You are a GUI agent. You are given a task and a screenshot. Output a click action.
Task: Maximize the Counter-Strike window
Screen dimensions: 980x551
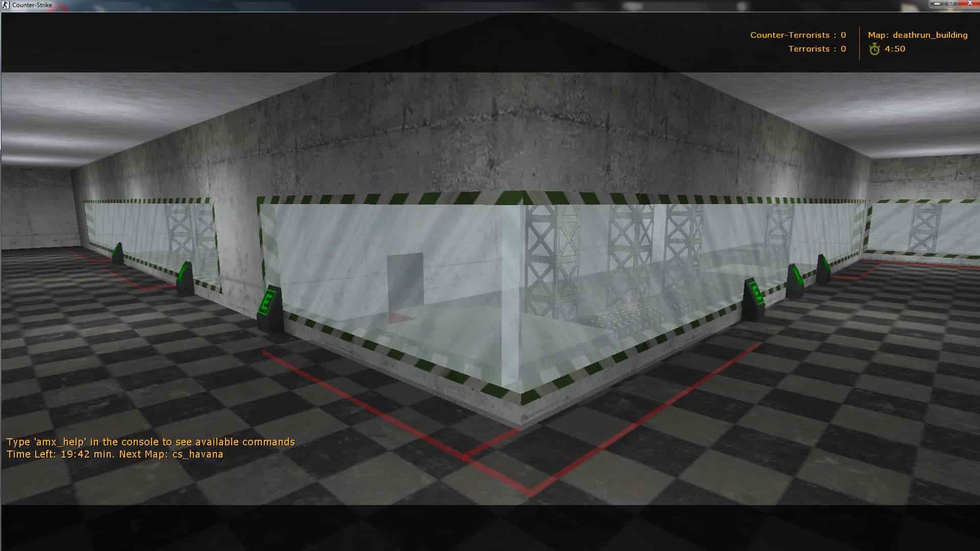(x=950, y=4)
